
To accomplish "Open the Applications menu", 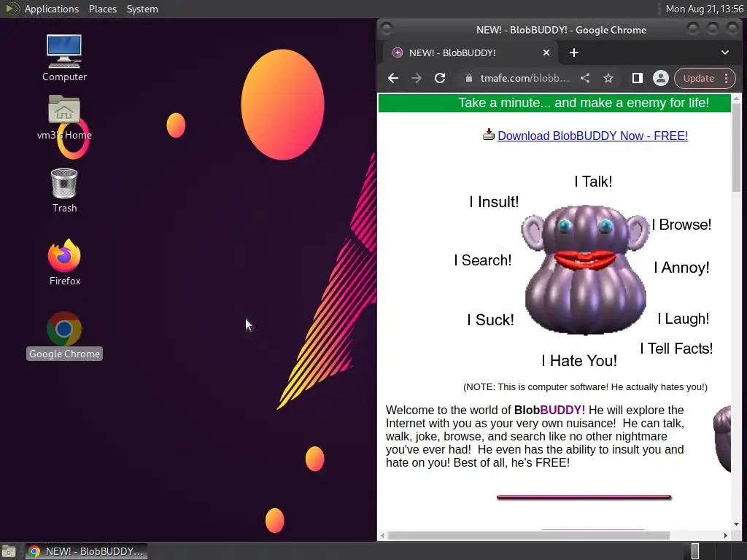I will [52, 9].
